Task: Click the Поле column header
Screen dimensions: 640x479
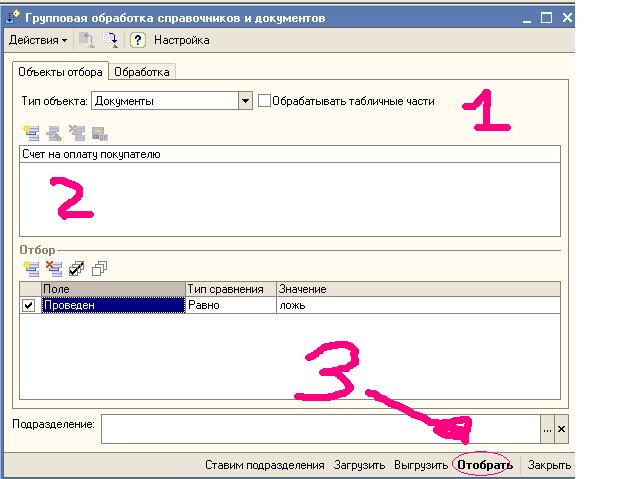Action: [x=113, y=289]
